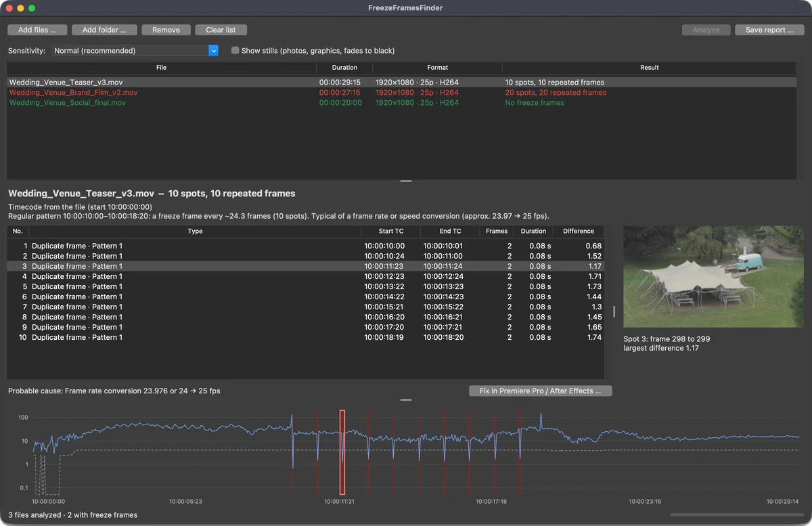Select spot 2 starting at 10:00:10:24
This screenshot has width=812, height=526.
point(305,256)
